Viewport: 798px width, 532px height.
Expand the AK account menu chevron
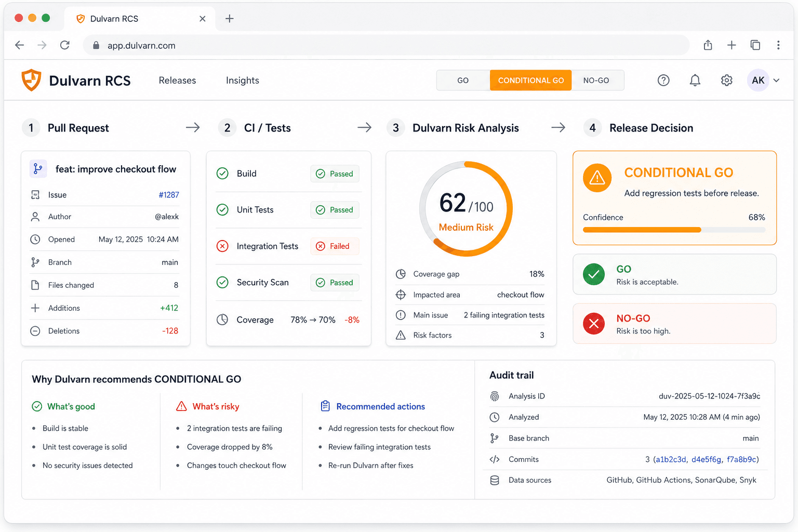tap(776, 81)
